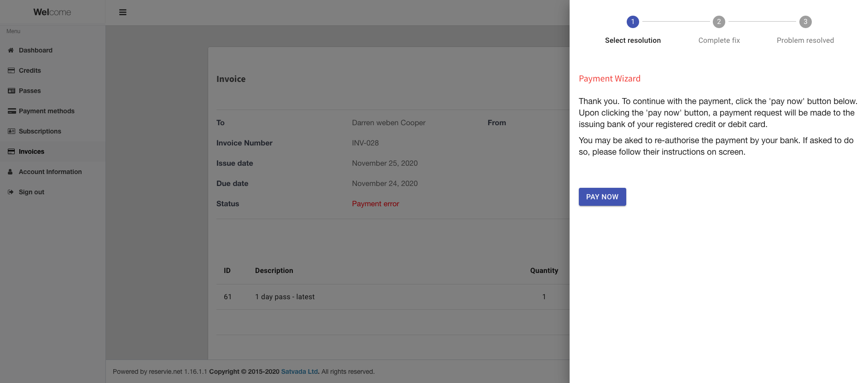Click the 'Complete fix' step label
Screen dimensions: 868x383
[x=719, y=41]
